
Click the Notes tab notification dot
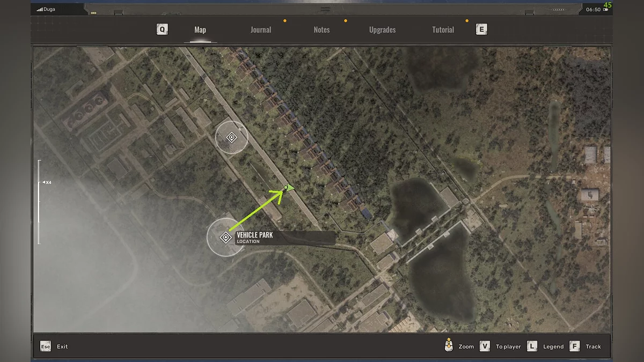(346, 21)
